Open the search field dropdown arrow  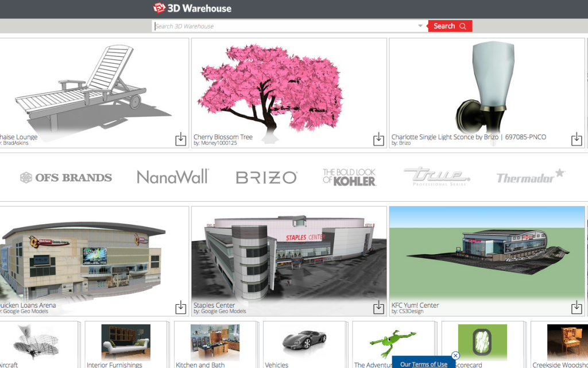pyautogui.click(x=420, y=26)
